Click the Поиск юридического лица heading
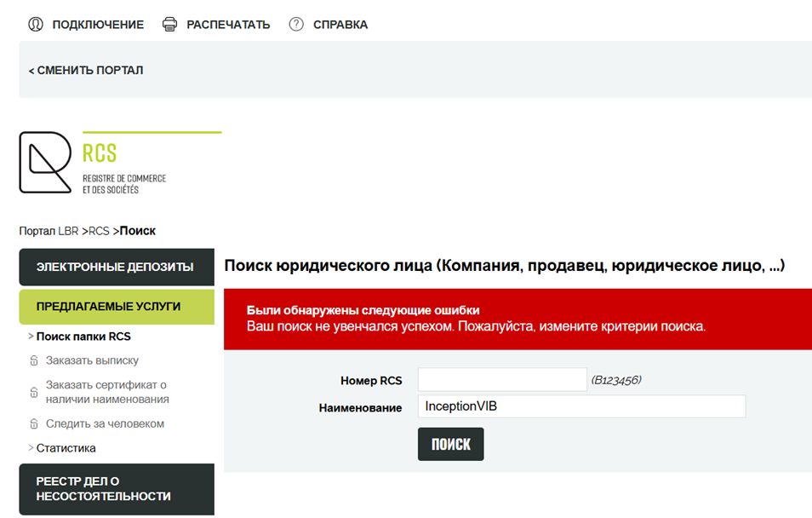The image size is (812, 518). [x=505, y=266]
